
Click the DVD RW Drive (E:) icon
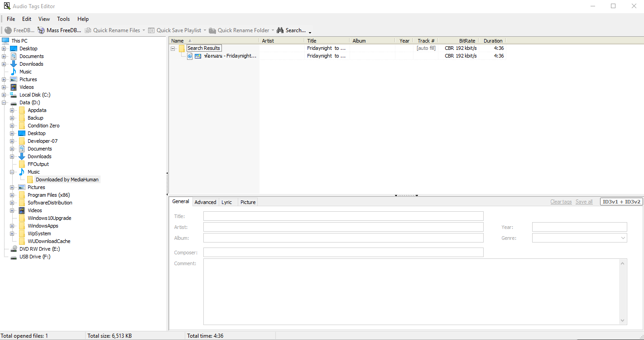[14, 249]
